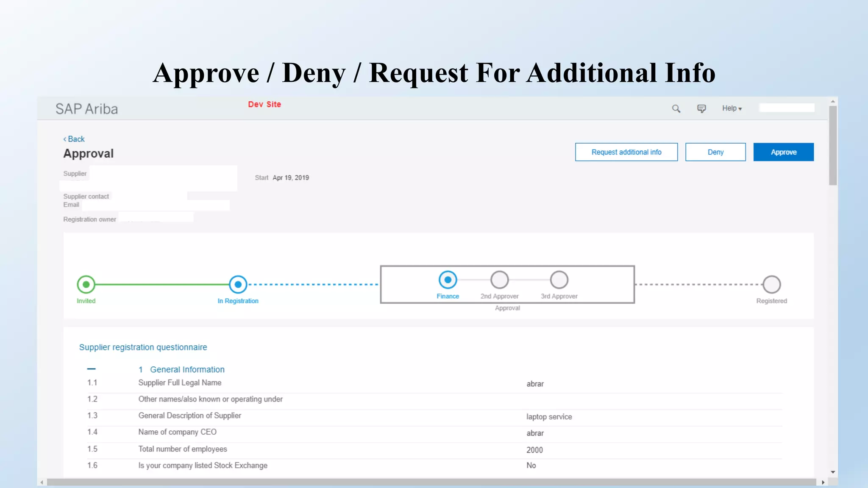Open the chat messages icon
The image size is (868, 488).
coord(701,109)
